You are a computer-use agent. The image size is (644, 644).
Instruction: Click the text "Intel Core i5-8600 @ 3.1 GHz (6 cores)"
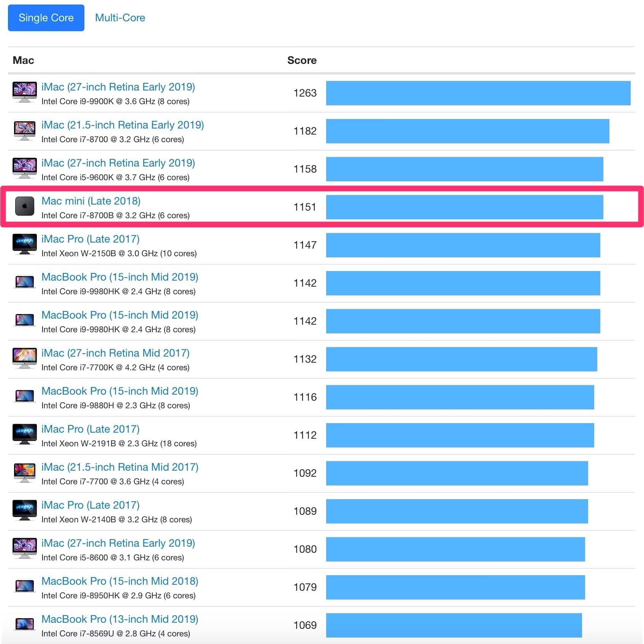pos(113,558)
